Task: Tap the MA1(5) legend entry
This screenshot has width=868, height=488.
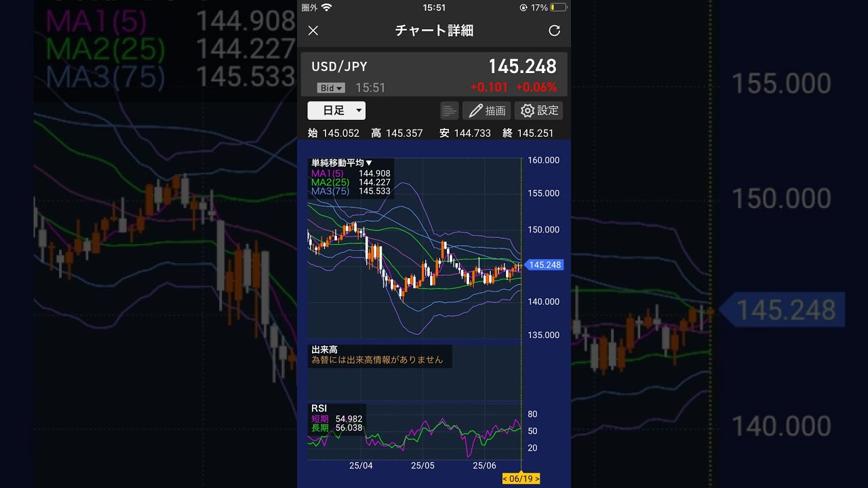Action: coord(330,174)
